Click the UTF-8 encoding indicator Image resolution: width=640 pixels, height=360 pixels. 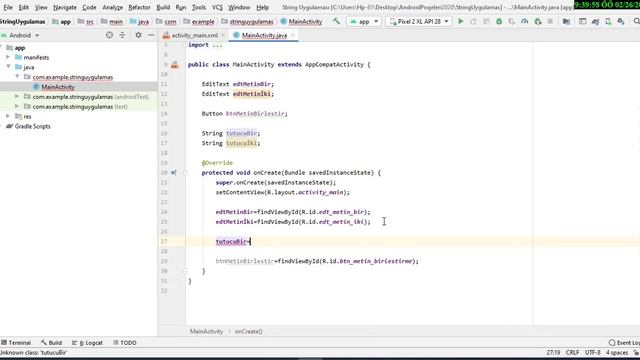(592, 353)
